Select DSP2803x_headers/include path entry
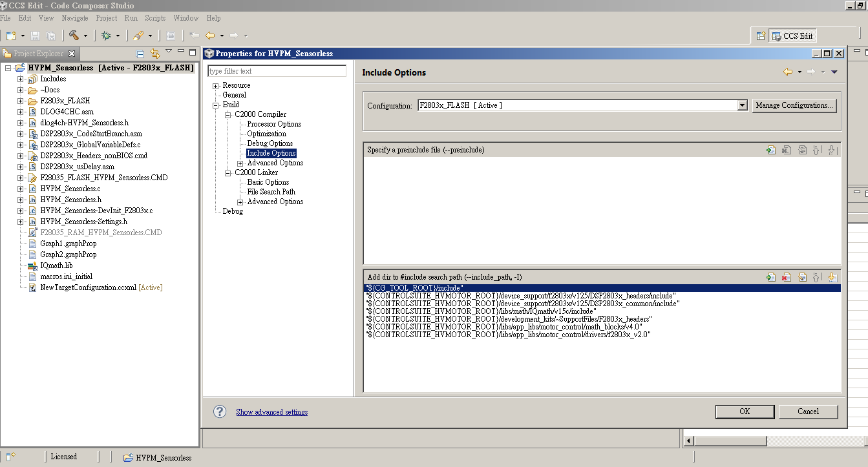Viewport: 868px width, 467px height. pos(520,296)
